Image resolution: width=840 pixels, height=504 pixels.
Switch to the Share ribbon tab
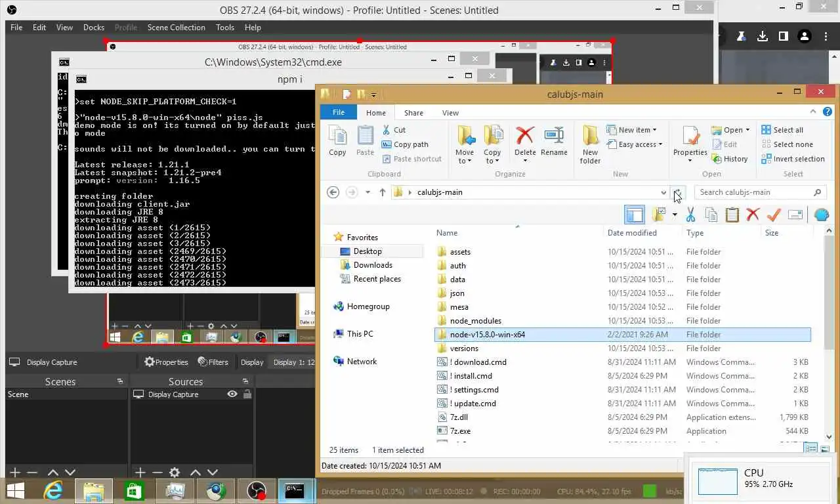point(413,113)
